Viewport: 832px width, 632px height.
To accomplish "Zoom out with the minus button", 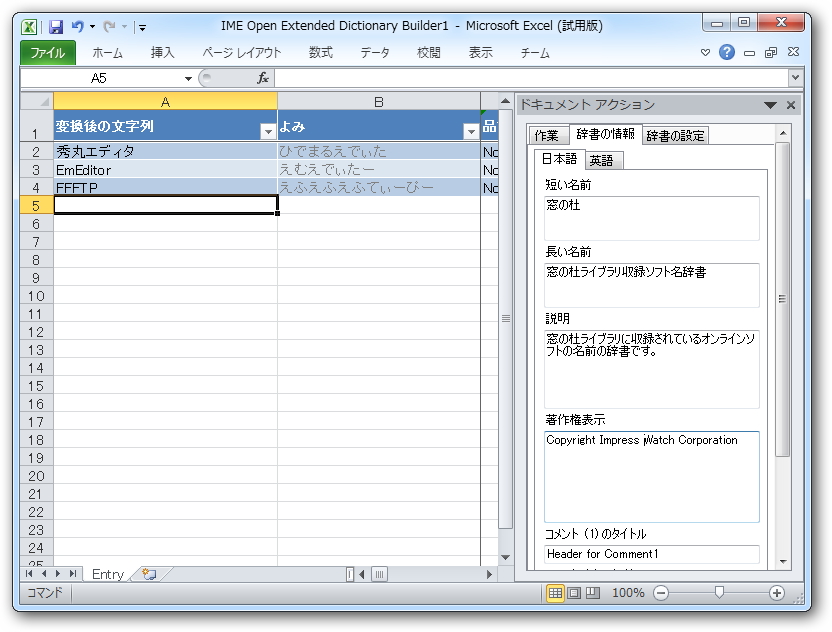I will (659, 592).
